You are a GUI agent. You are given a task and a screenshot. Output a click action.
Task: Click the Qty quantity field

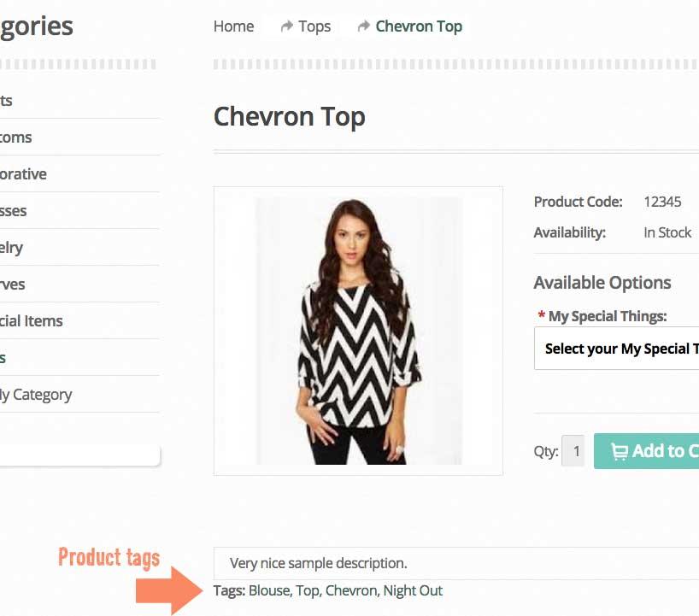pos(576,451)
